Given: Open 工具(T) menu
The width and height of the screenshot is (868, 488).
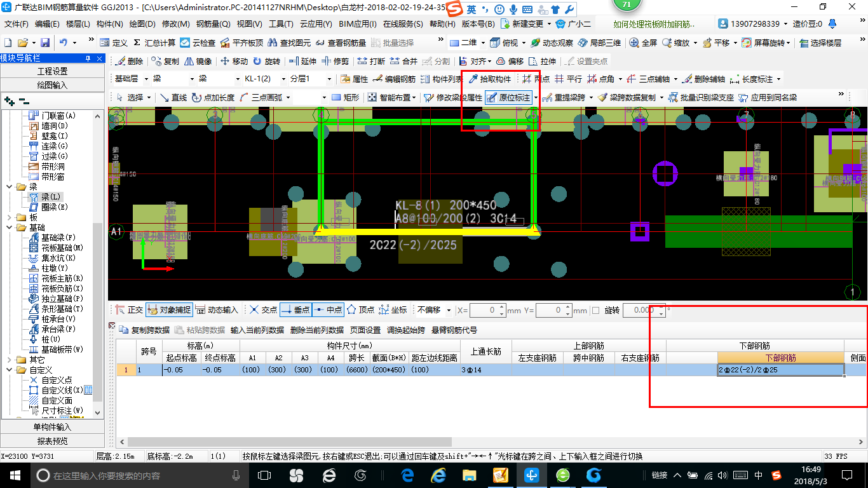Looking at the screenshot, I should tap(281, 24).
